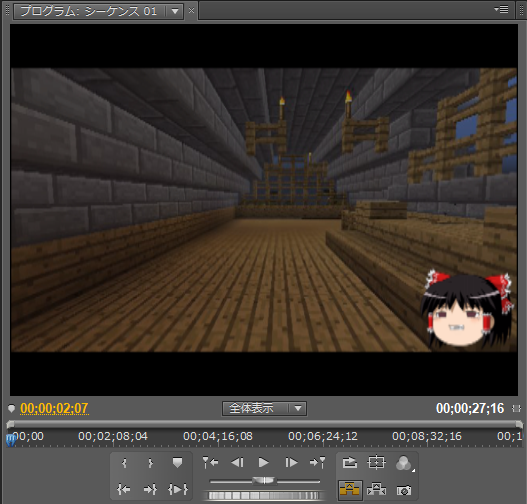Screen dimensions: 527x504
Task: Play from In to Out
Action: tap(178, 490)
